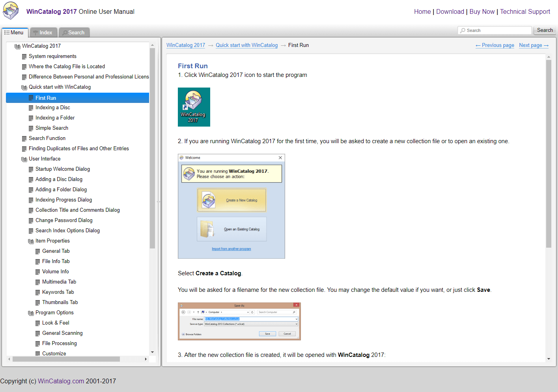The image size is (558, 392).
Task: Click the Welcome dialog screenshot image
Action: click(x=231, y=206)
